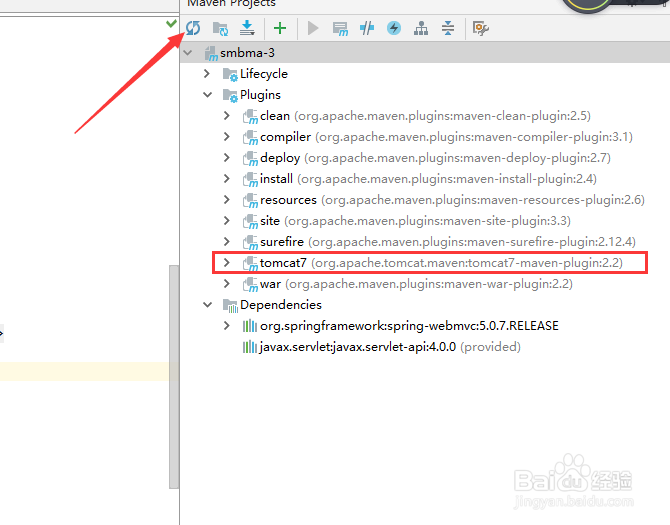670x525 pixels.
Task: Collapse all tree nodes icon
Action: coord(448,28)
